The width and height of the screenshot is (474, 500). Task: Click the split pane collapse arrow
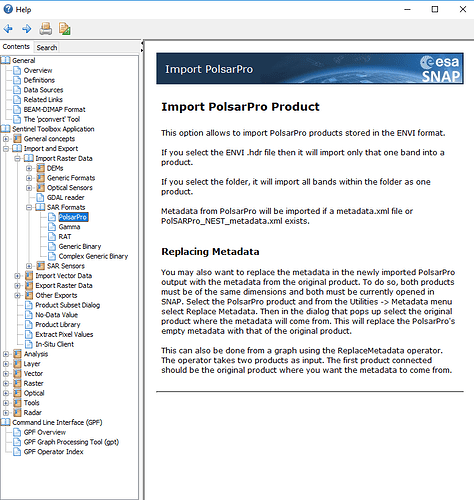[142, 43]
